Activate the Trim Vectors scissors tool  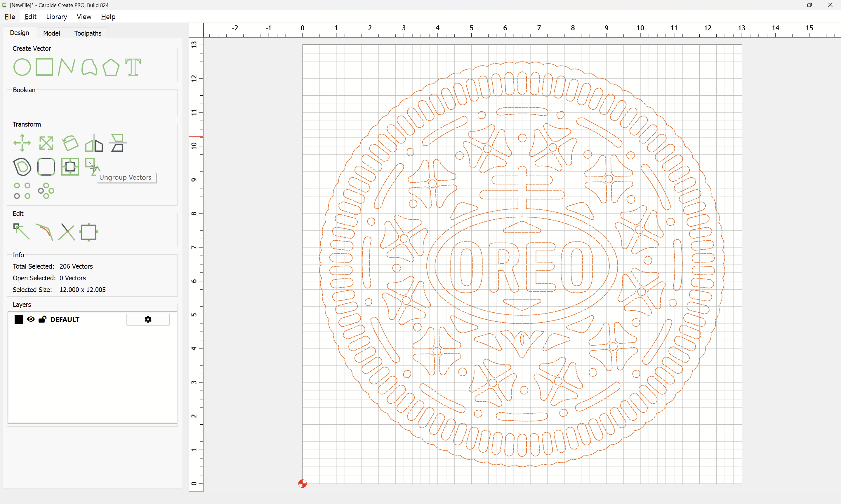pyautogui.click(x=67, y=232)
